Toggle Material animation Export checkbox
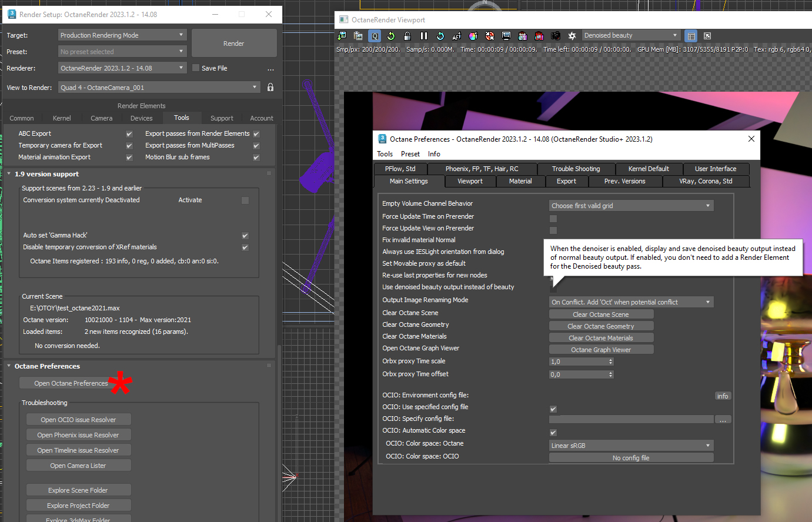The width and height of the screenshot is (812, 522). click(x=129, y=158)
